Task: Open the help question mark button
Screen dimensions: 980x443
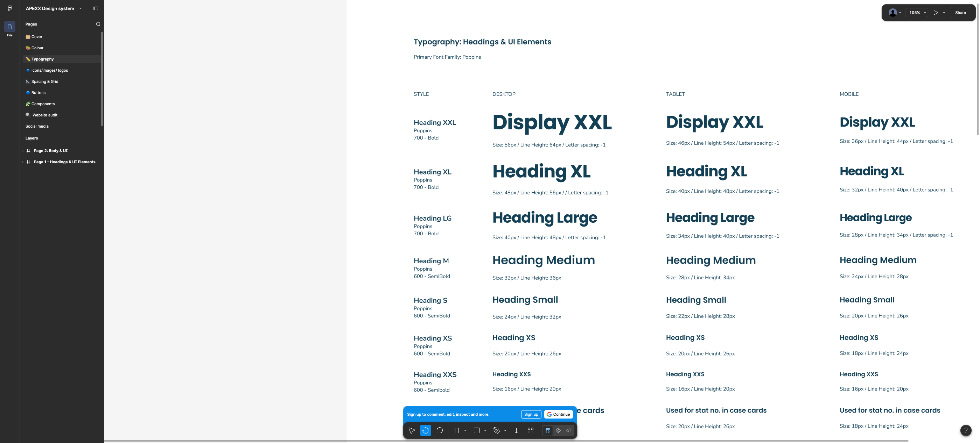Action: click(966, 430)
